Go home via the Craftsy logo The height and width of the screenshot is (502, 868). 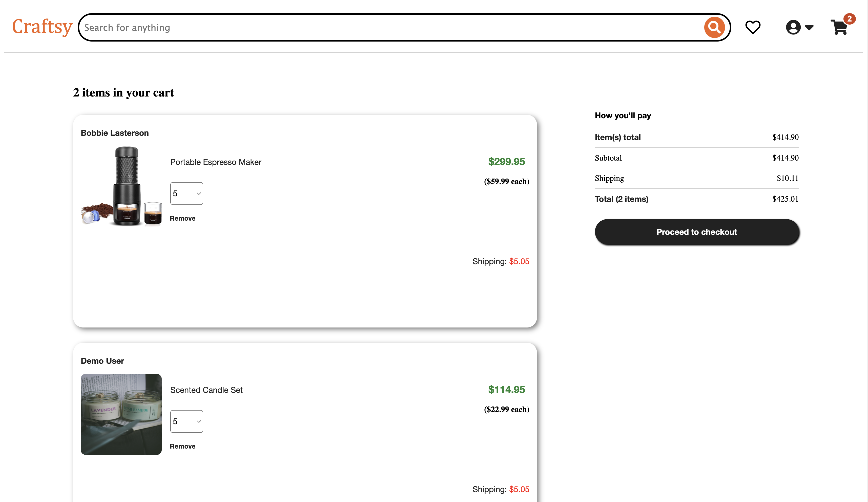coord(42,27)
